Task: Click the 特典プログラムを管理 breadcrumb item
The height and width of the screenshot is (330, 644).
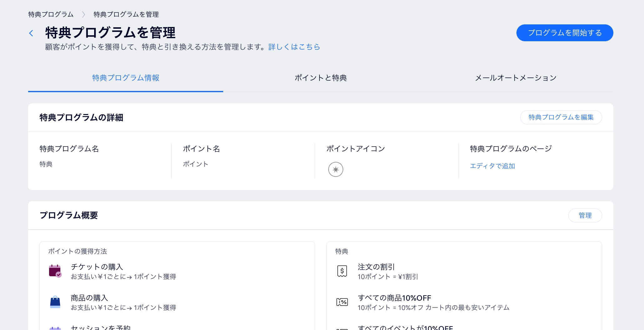Action: (126, 14)
